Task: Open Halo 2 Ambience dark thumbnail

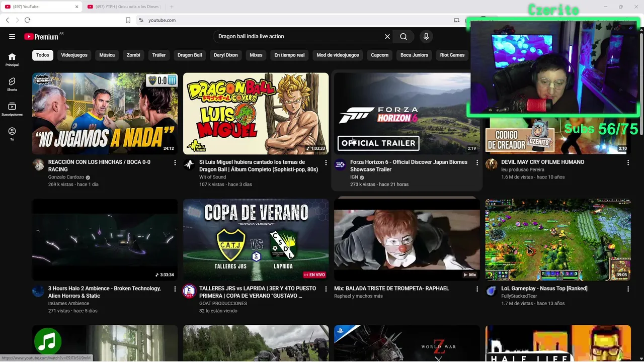Action: coord(105,240)
